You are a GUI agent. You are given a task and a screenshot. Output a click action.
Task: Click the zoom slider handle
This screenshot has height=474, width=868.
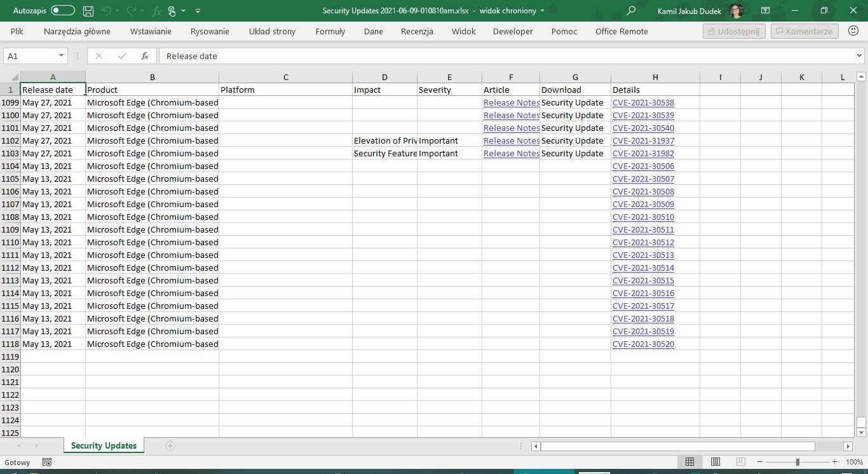tap(797, 462)
